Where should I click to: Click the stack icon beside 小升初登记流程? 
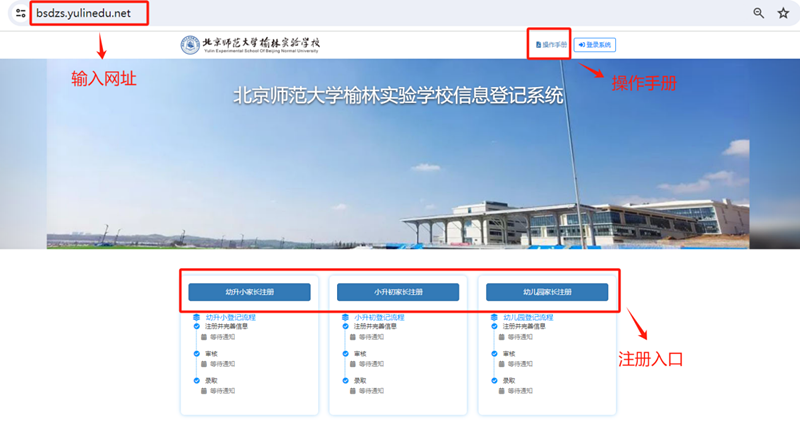[x=345, y=317]
